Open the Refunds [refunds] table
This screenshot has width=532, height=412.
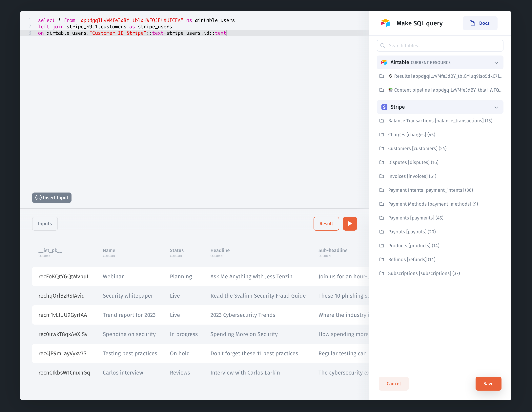(x=440, y=260)
